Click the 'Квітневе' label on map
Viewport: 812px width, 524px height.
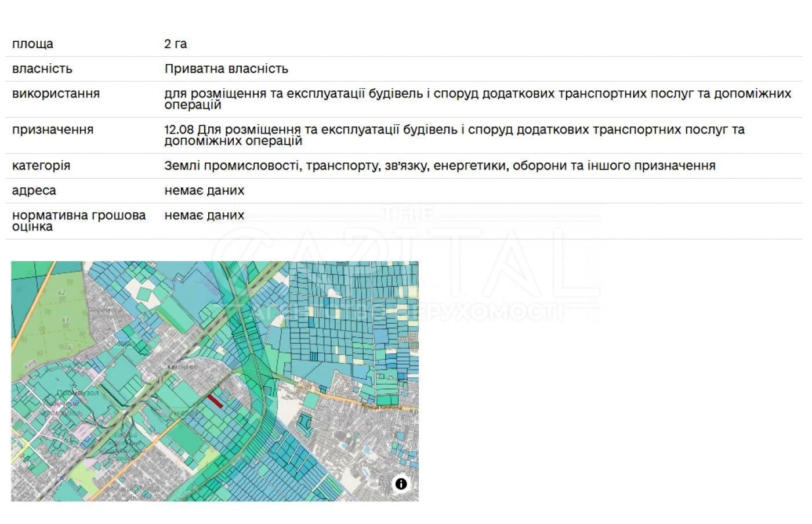click(x=181, y=367)
